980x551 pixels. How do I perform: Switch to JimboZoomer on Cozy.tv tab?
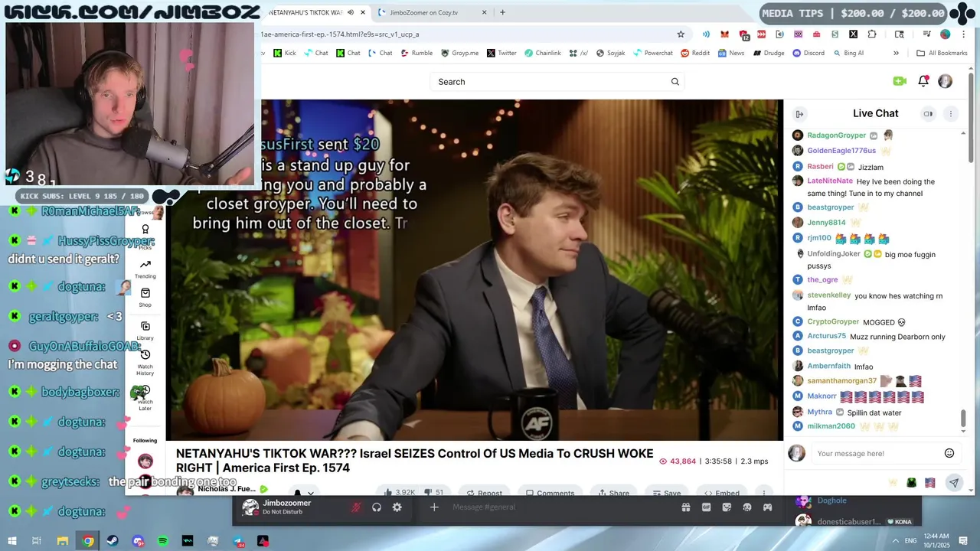(x=433, y=12)
